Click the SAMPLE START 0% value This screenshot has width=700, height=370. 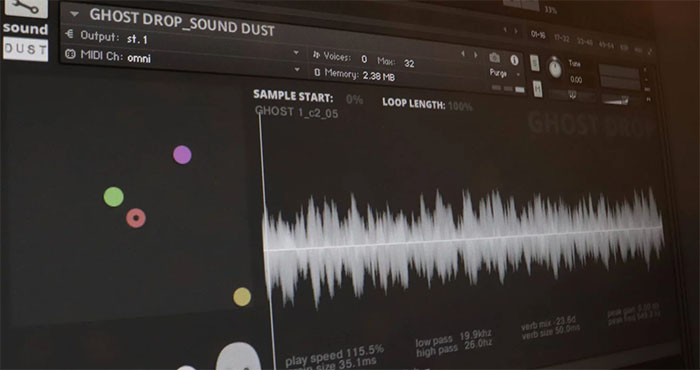(x=354, y=100)
